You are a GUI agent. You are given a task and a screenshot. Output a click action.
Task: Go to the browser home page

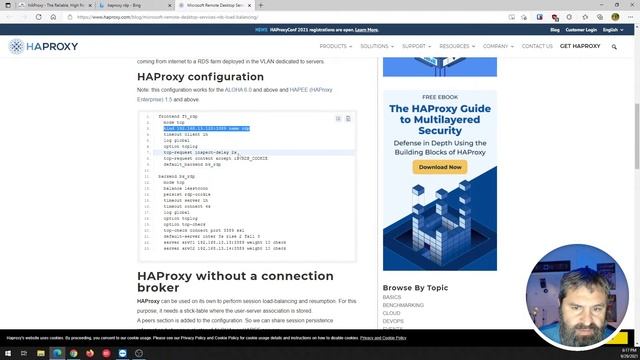(x=53, y=17)
